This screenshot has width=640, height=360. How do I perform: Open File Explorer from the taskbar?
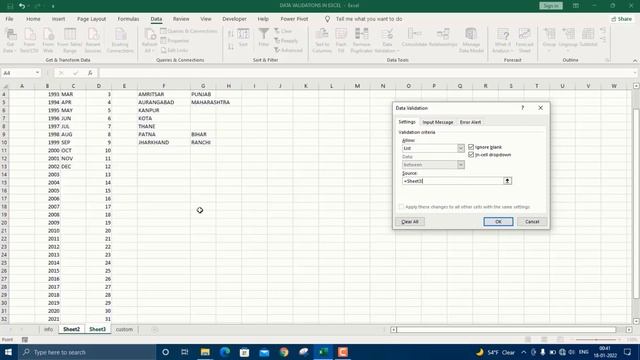(205, 352)
